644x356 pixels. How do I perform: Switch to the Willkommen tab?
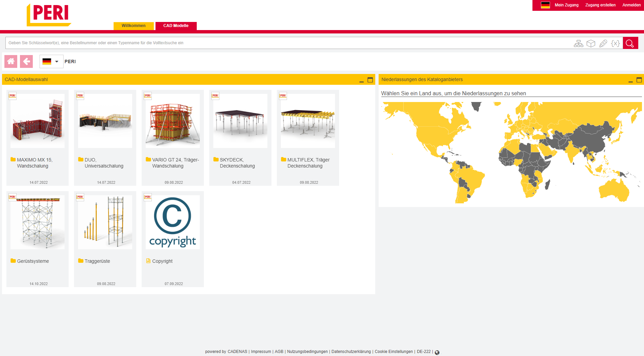(134, 25)
